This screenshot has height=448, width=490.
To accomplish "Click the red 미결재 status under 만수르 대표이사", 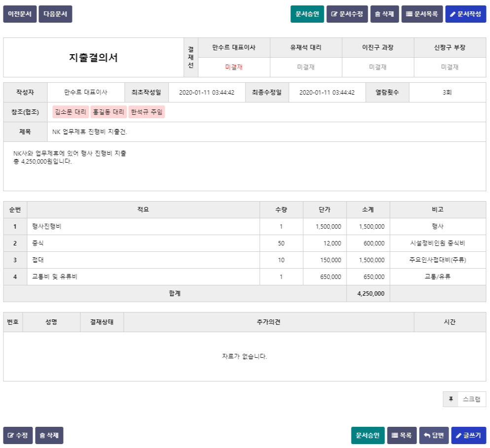I will coord(234,67).
